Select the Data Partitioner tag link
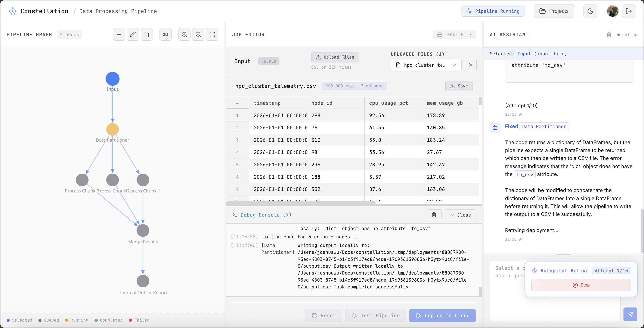The width and height of the screenshot is (644, 328). (x=544, y=127)
